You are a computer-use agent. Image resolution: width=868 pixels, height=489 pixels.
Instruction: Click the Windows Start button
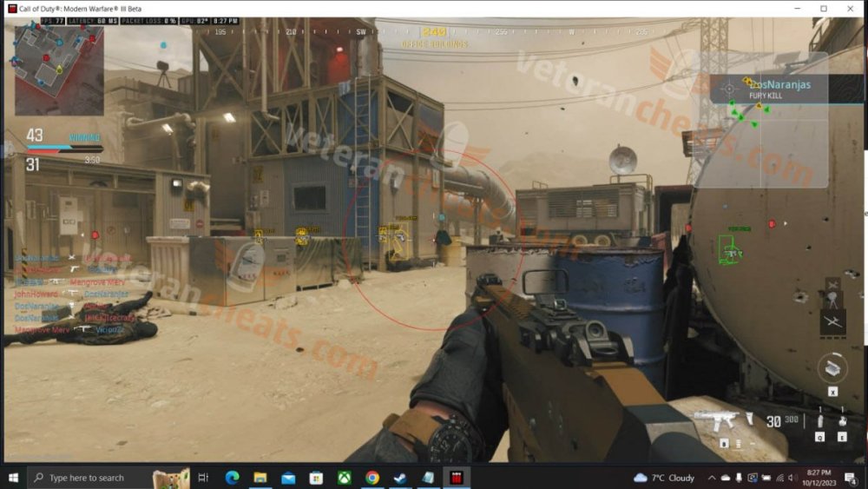(x=14, y=478)
